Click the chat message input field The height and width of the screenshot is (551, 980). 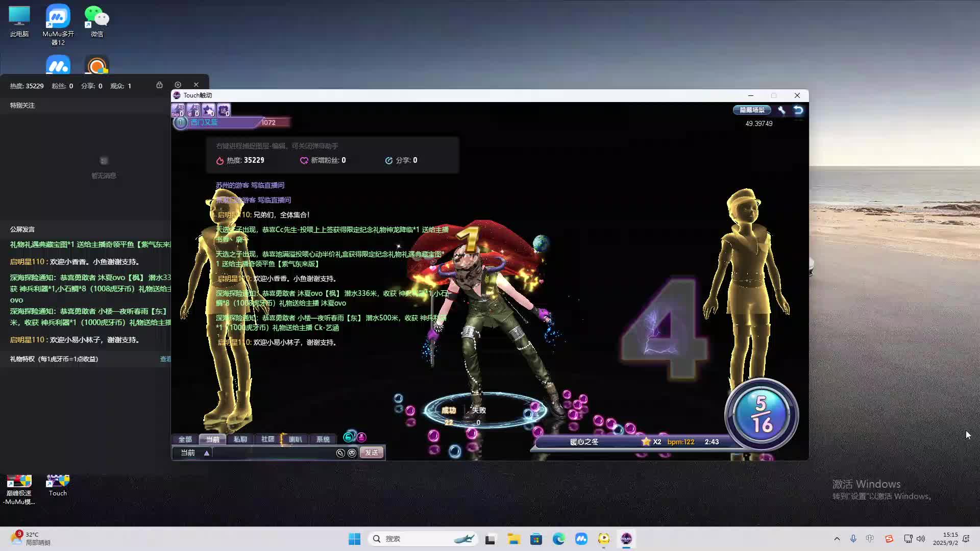click(273, 453)
